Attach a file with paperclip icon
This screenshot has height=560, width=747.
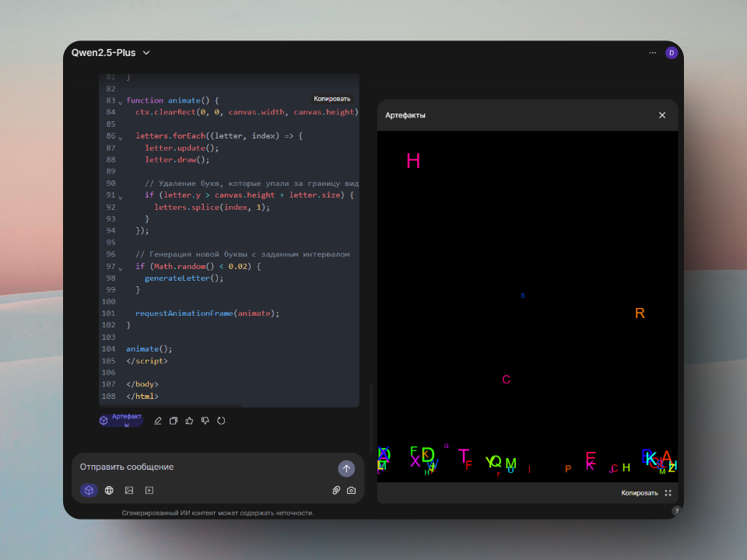(x=336, y=490)
